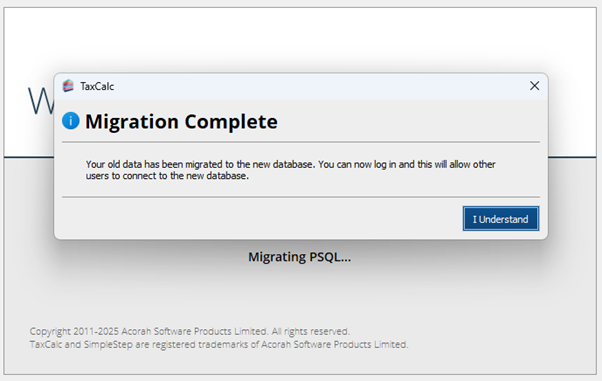Close the TaxCalc dialog
This screenshot has height=381, width=602.
click(x=534, y=86)
